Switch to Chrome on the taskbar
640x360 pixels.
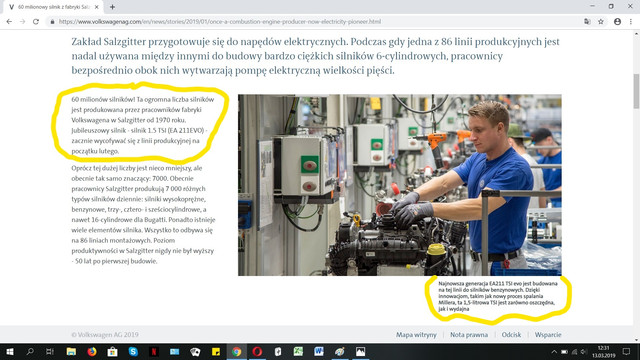[x=236, y=351]
